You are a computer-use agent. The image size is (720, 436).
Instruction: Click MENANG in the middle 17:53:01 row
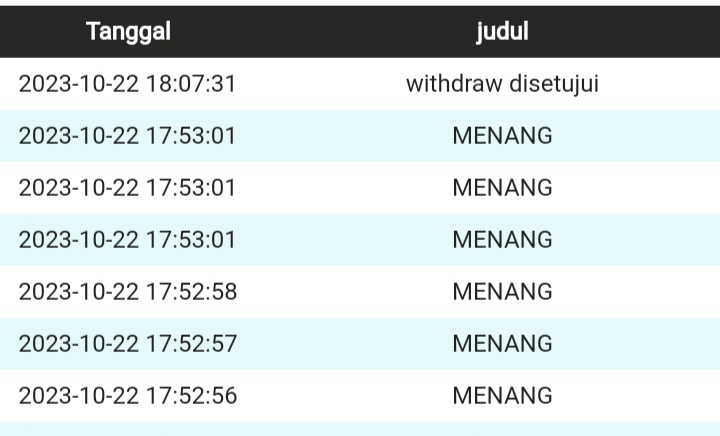click(x=502, y=188)
